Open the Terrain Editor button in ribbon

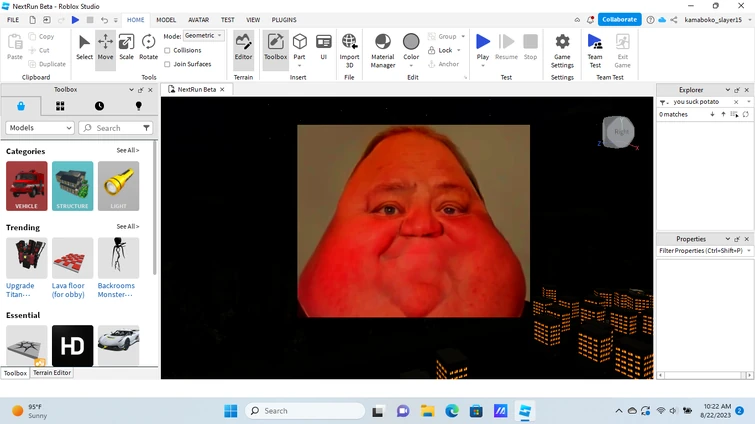pyautogui.click(x=243, y=46)
